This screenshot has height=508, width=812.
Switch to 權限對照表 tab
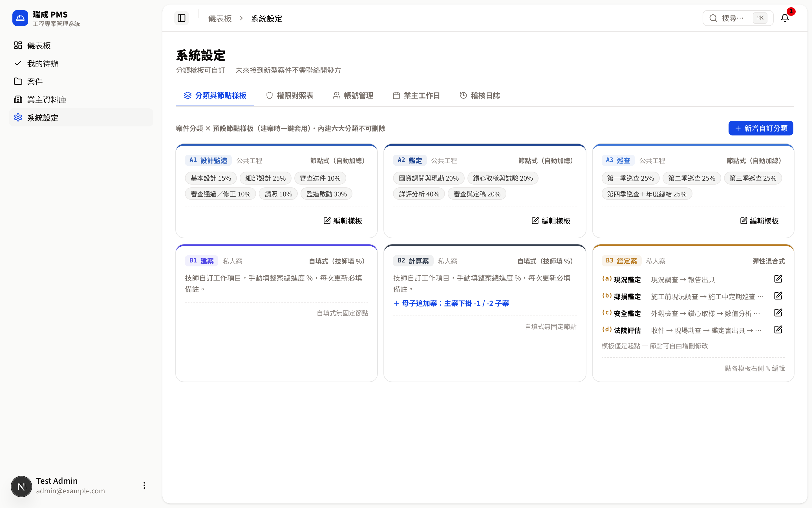pyautogui.click(x=290, y=96)
